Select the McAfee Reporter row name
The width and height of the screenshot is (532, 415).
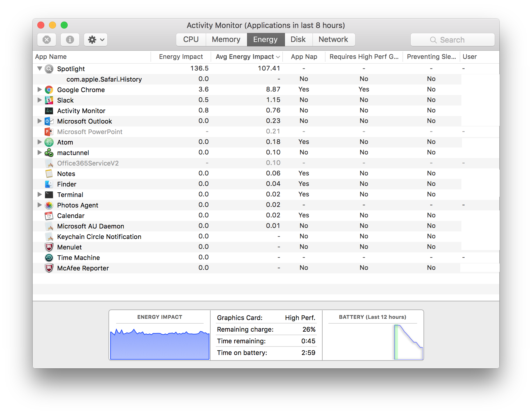83,268
